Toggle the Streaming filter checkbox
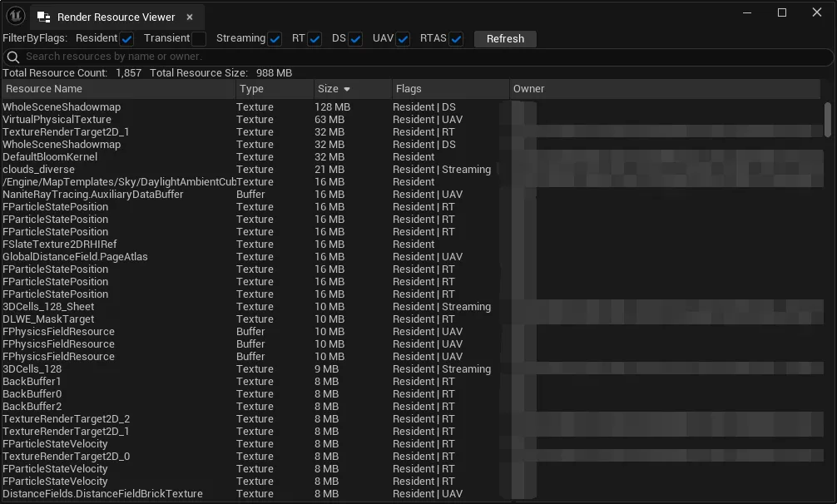The height and width of the screenshot is (504, 837). point(275,39)
